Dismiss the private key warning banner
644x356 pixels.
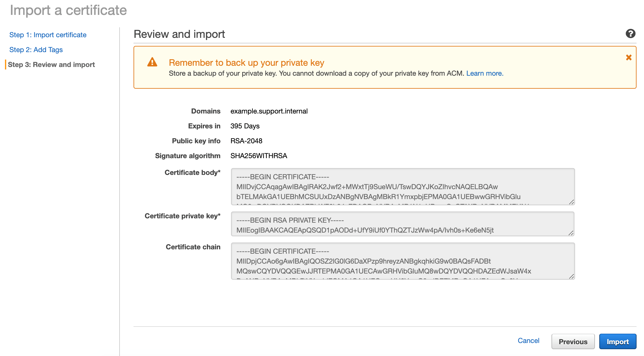[x=628, y=57]
